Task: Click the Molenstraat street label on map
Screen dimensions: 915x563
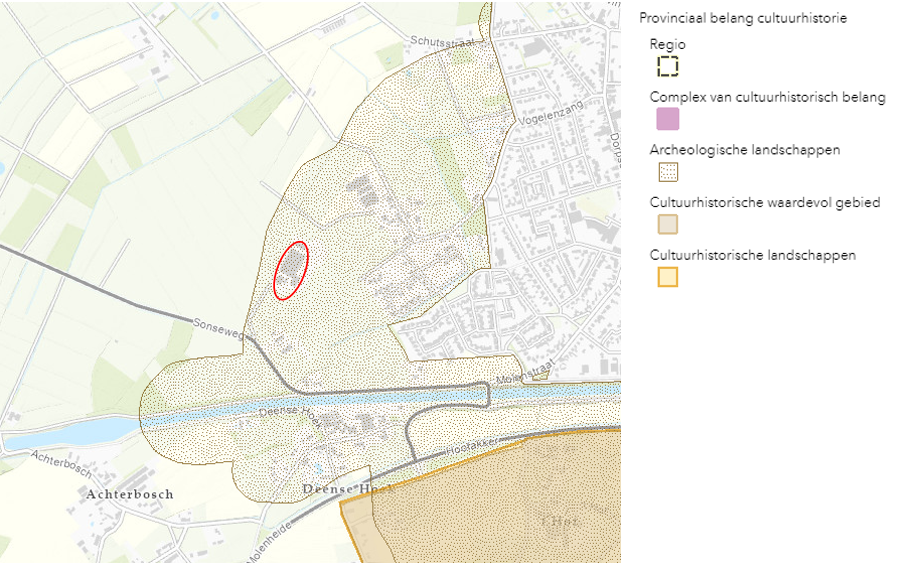Action: (x=525, y=372)
